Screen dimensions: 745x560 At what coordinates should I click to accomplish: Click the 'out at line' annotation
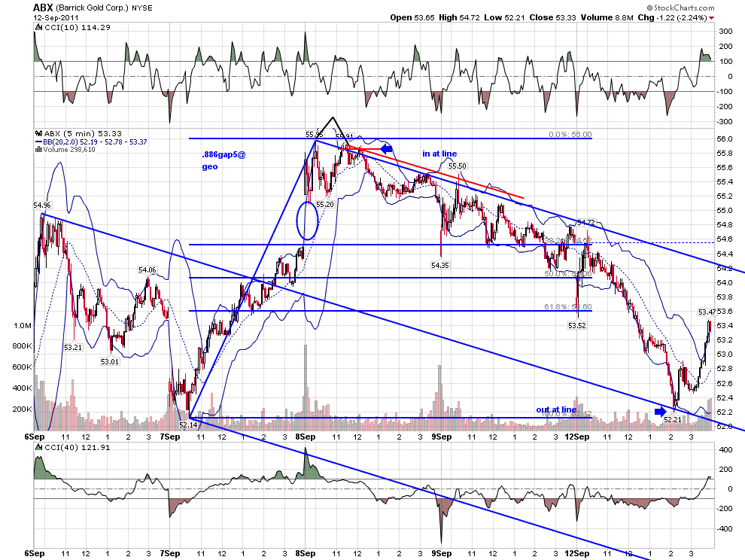pos(556,409)
